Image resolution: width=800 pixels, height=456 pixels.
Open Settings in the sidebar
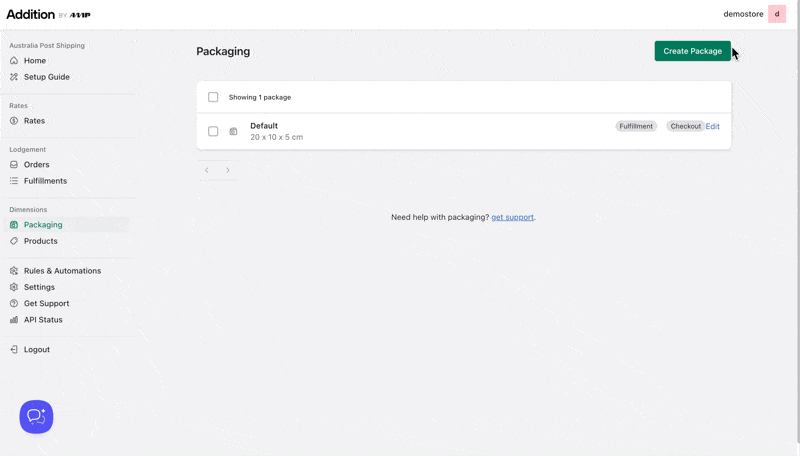pyautogui.click(x=39, y=287)
